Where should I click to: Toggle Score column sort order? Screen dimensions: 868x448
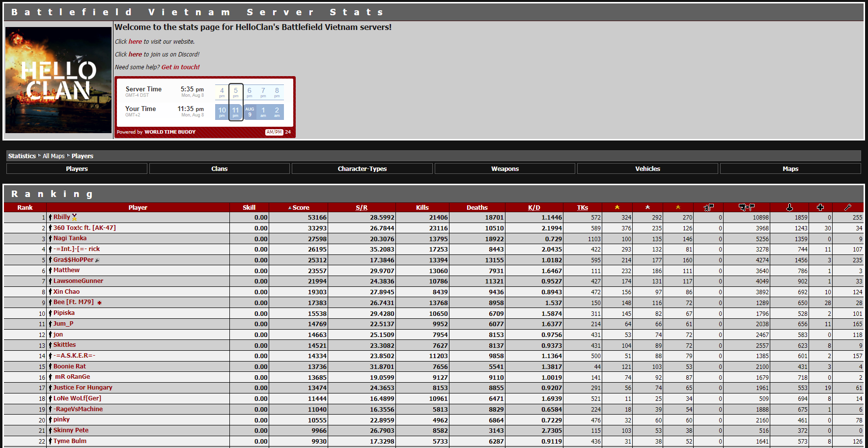301,208
